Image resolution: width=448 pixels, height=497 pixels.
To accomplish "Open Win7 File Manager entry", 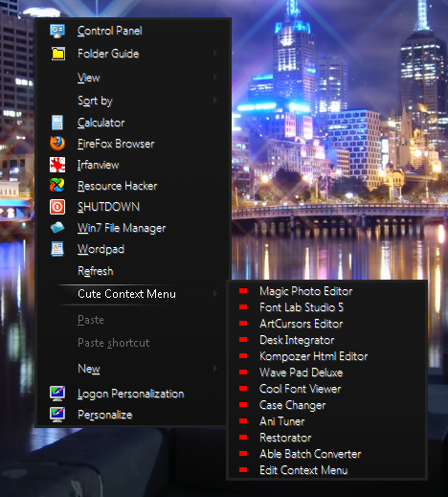I will tap(133, 228).
